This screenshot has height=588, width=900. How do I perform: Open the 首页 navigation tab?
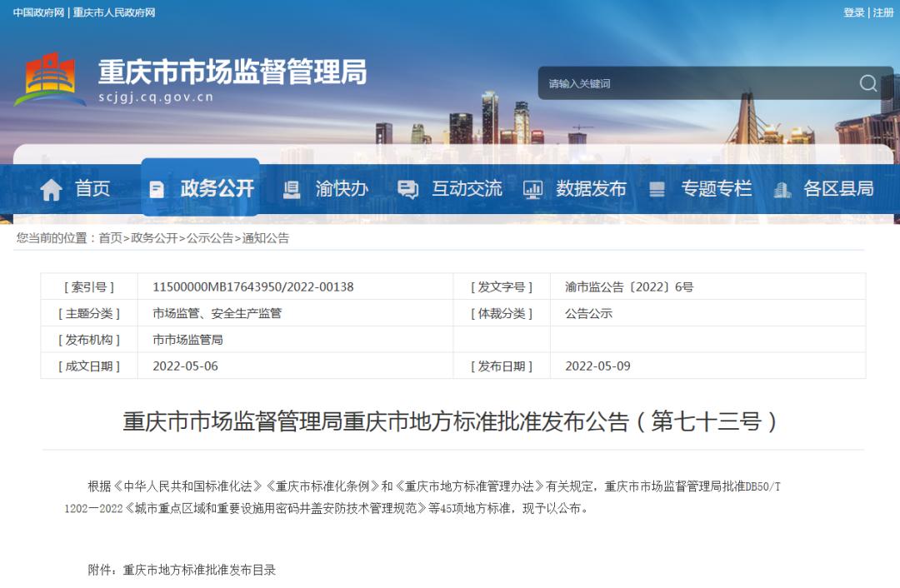[75, 189]
